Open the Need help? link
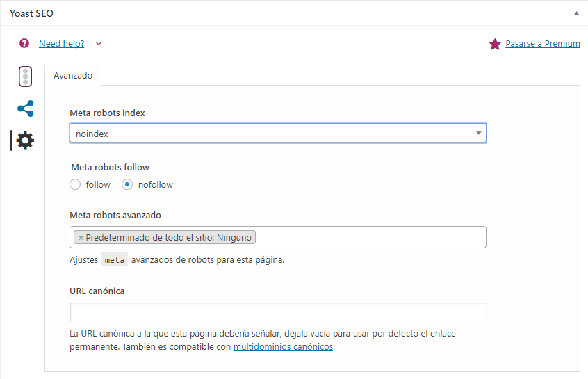This screenshot has height=379, width=588. [x=61, y=44]
